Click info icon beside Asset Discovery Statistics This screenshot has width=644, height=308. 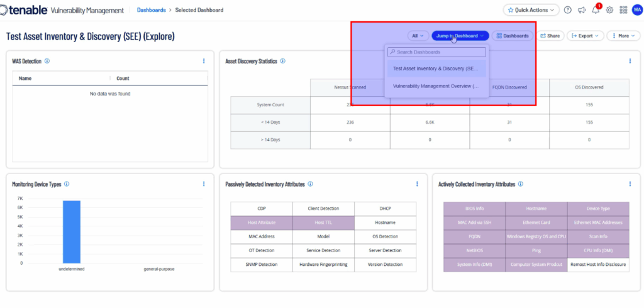[283, 61]
